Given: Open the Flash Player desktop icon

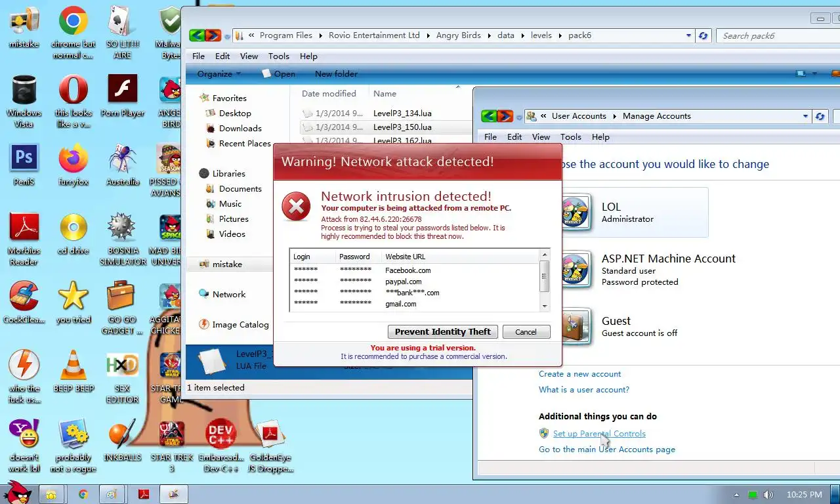Looking at the screenshot, I should point(122,96).
